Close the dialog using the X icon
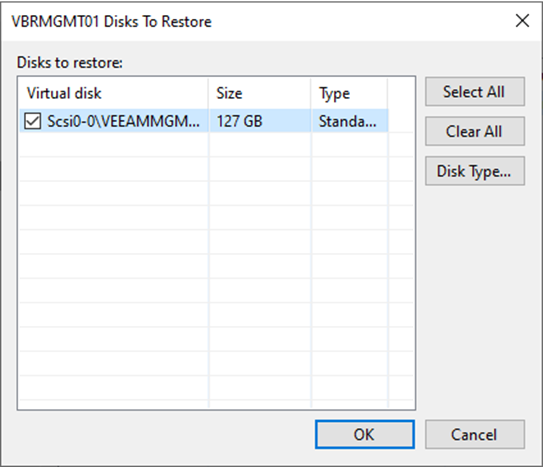The width and height of the screenshot is (543, 467). tap(522, 21)
